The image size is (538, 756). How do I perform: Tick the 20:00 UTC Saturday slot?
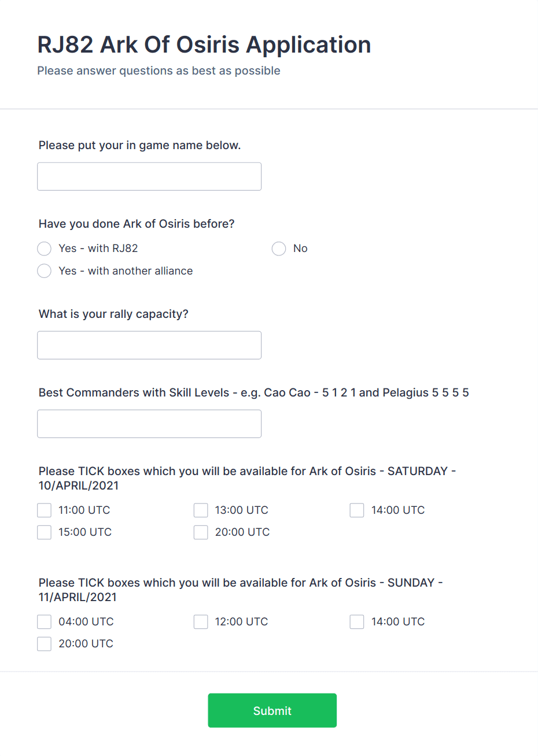[200, 532]
